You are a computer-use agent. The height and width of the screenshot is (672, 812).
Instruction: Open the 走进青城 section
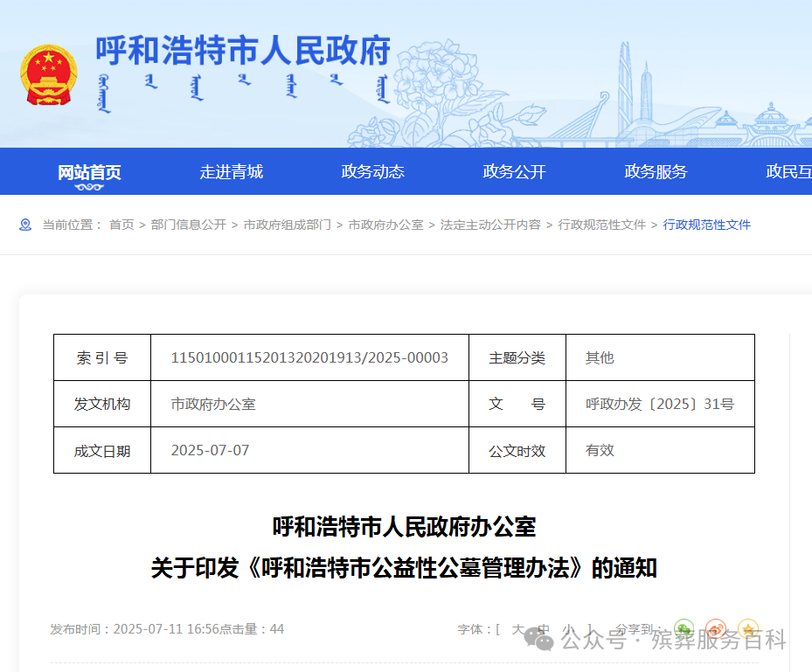(231, 171)
